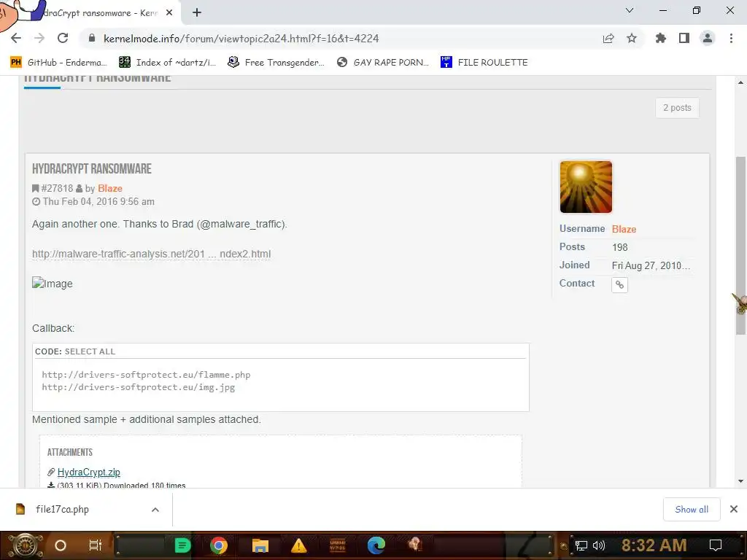Open the notification center icon
This screenshot has height=560, width=747.
coord(716,545)
